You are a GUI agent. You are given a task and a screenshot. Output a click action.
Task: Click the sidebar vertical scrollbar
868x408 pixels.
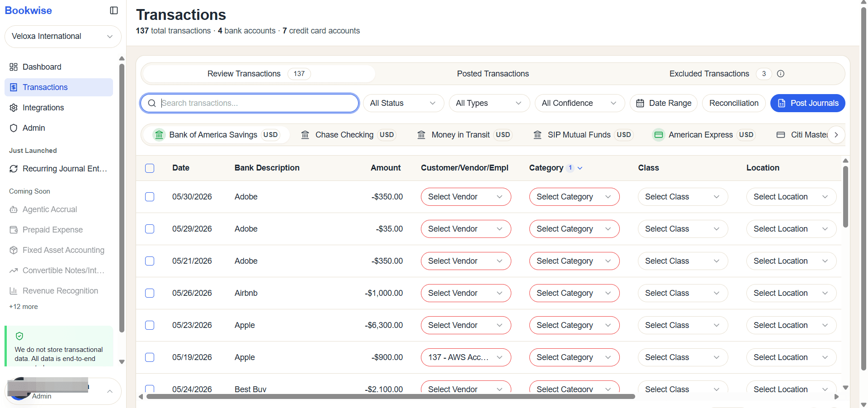pos(122,198)
